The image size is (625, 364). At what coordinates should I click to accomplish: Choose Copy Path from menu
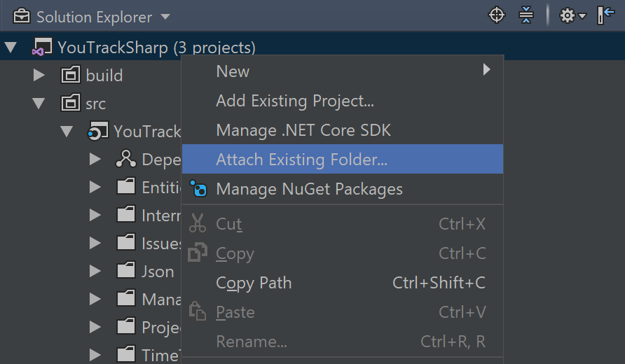[x=343, y=283]
